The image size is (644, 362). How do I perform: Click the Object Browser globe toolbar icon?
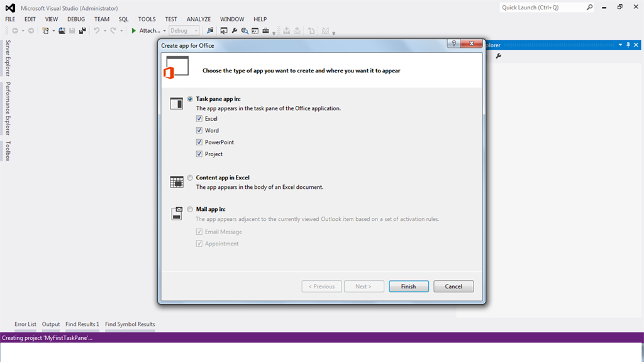click(x=245, y=31)
